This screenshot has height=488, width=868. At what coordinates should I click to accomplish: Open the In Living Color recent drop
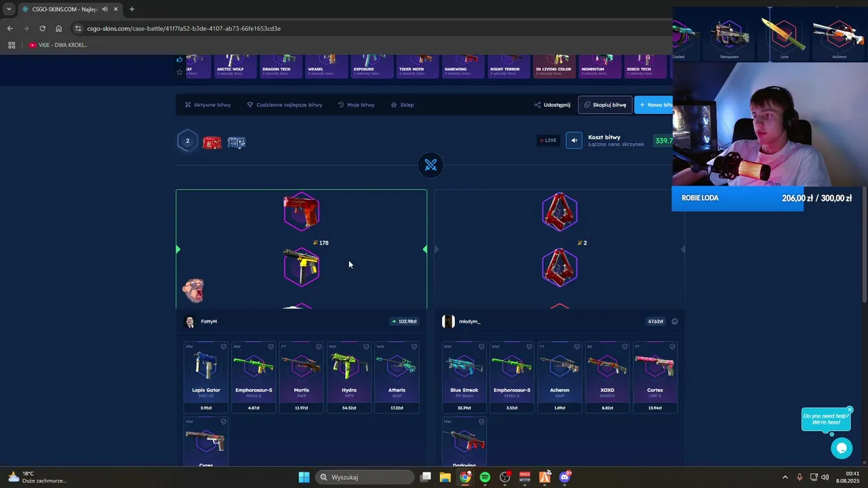(x=554, y=65)
